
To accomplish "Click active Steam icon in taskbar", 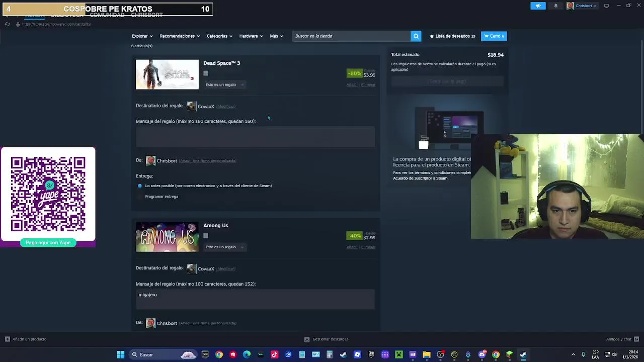I will tap(523, 354).
